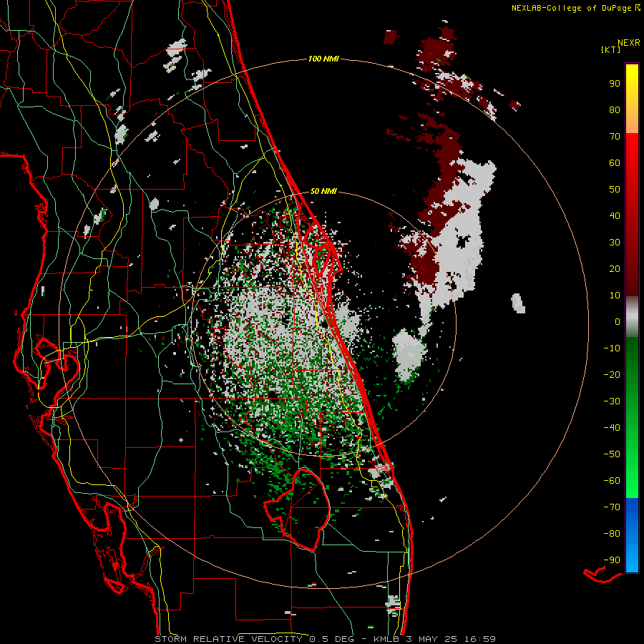Click the -30 scale value
Screen dimensions: 644x644
point(612,401)
